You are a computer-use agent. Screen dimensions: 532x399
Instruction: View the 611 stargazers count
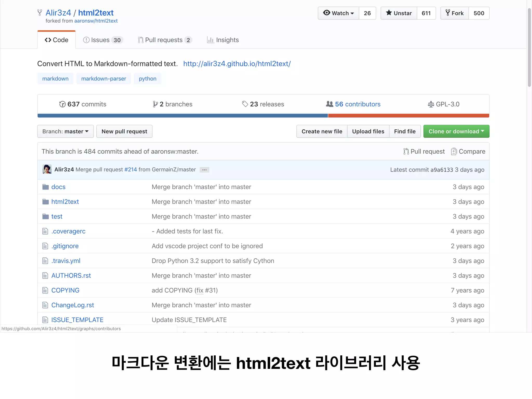tap(426, 13)
